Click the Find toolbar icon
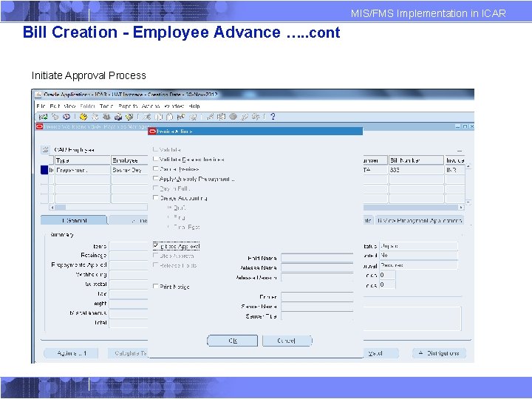The width and height of the screenshot is (532, 399). (x=55, y=117)
